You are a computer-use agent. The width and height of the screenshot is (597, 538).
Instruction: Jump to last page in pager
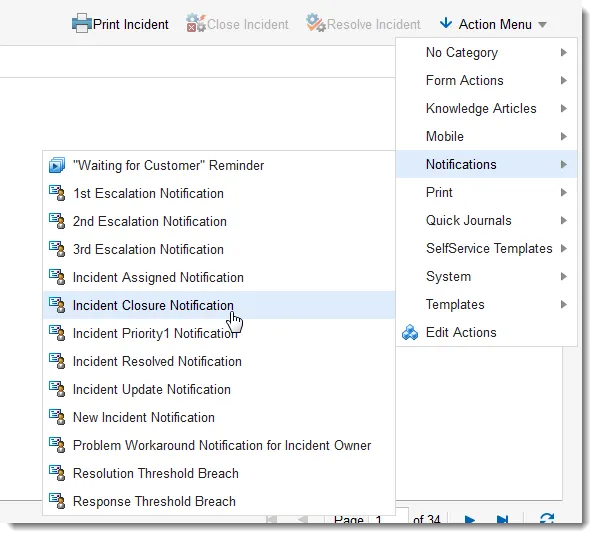coord(503,519)
